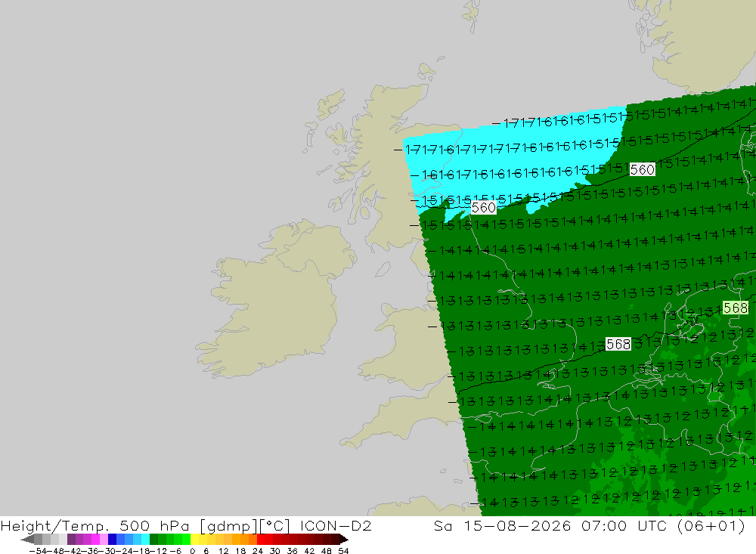
Task: Click the '500 hPa' level text
Action: 154,526
